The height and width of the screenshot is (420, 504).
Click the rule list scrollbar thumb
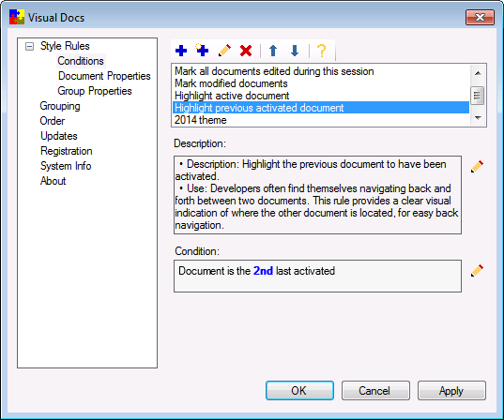pos(478,96)
